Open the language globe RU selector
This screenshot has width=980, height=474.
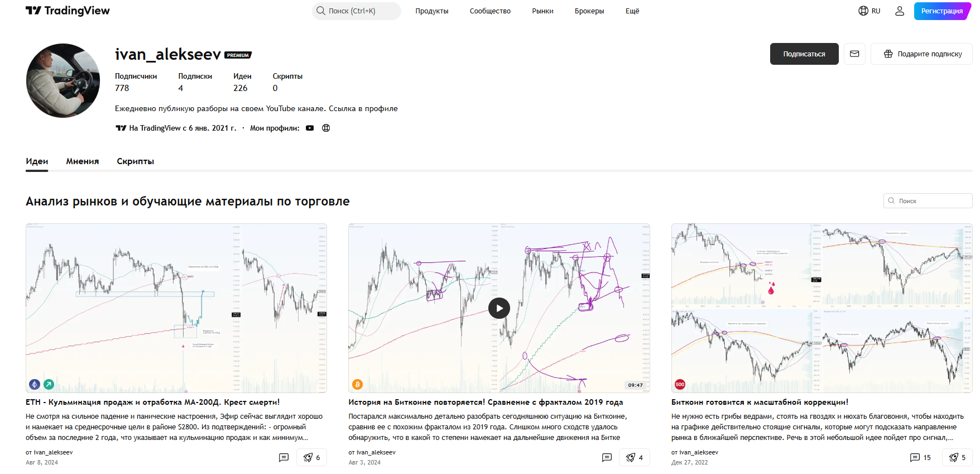(x=869, y=11)
